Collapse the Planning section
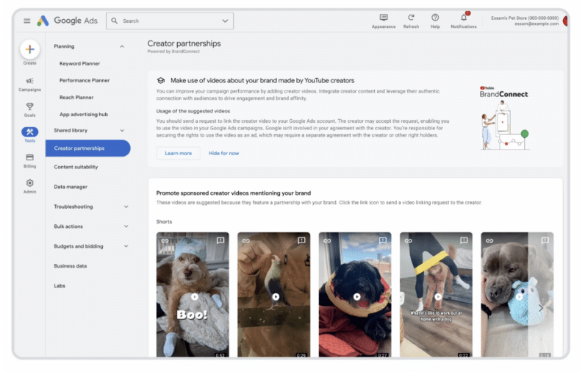Image resolution: width=588 pixels, height=372 pixels. [x=122, y=46]
